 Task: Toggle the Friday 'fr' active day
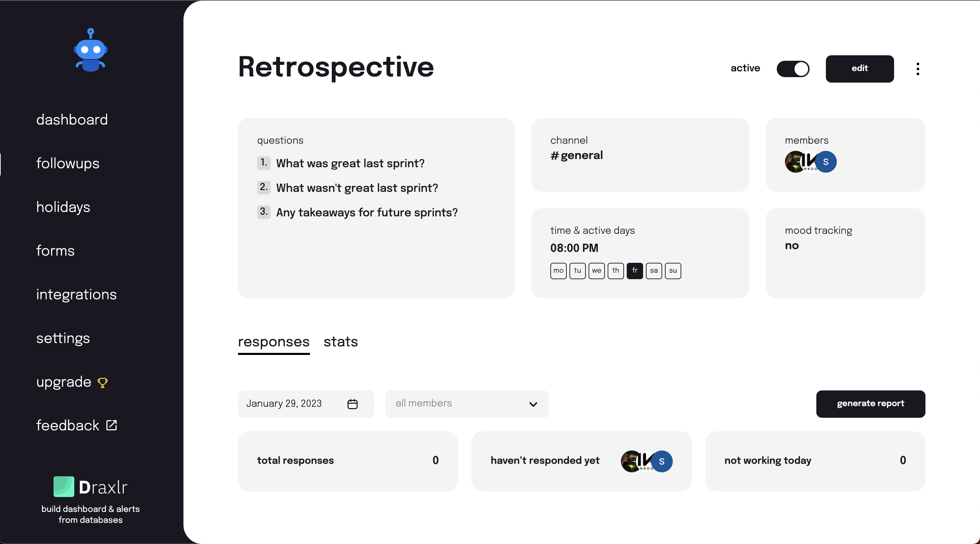click(635, 271)
